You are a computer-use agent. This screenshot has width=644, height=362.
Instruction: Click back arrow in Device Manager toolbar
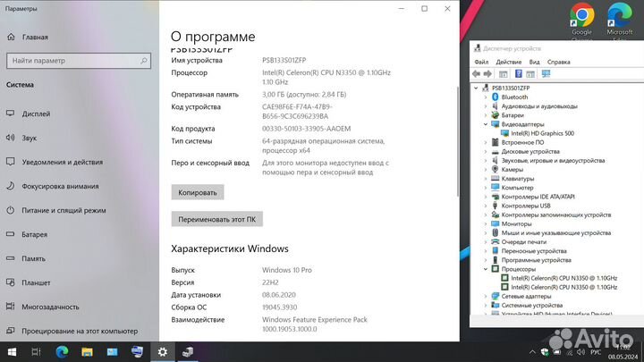477,74
